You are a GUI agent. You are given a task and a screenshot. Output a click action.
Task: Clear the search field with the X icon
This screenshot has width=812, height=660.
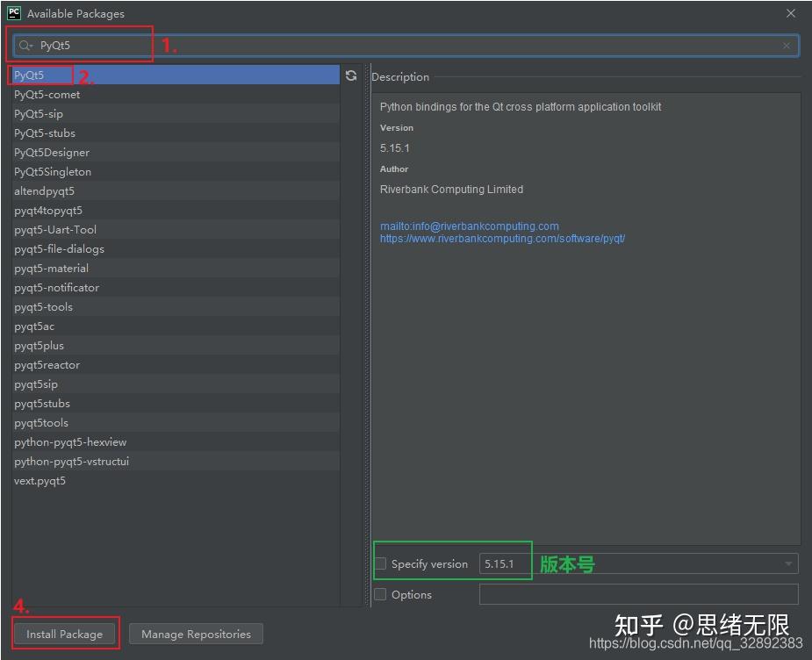(787, 45)
